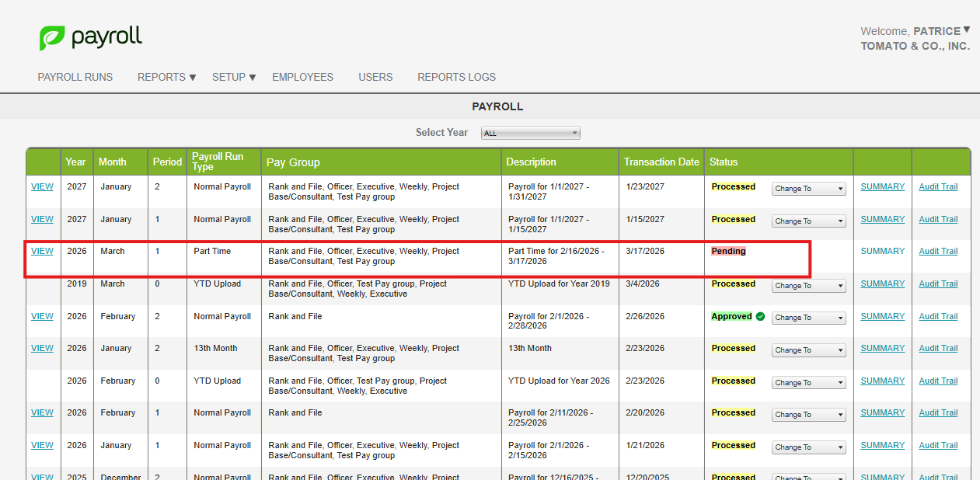Viewport: 980px width, 480px height.
Task: Open the Reports menu
Action: pos(166,77)
